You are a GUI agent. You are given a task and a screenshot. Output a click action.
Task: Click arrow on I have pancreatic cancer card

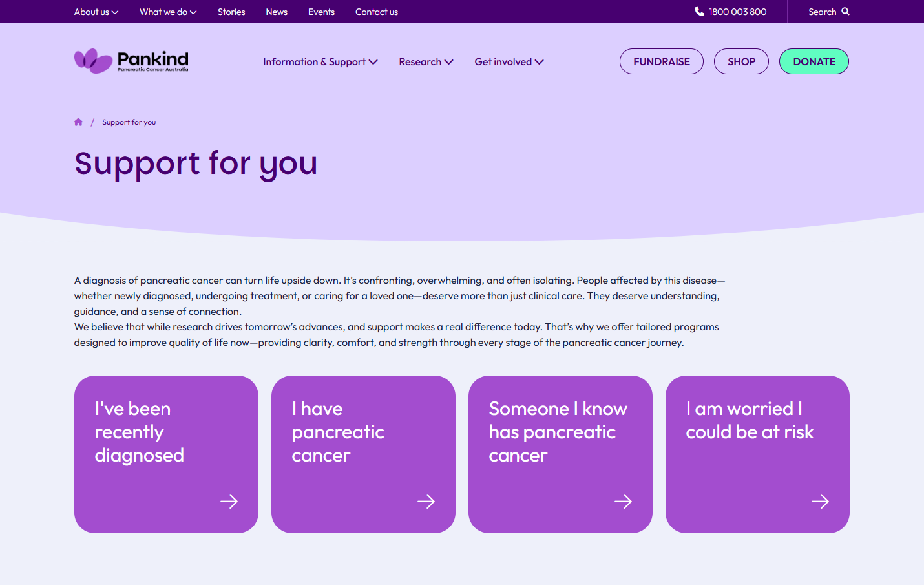coord(426,502)
